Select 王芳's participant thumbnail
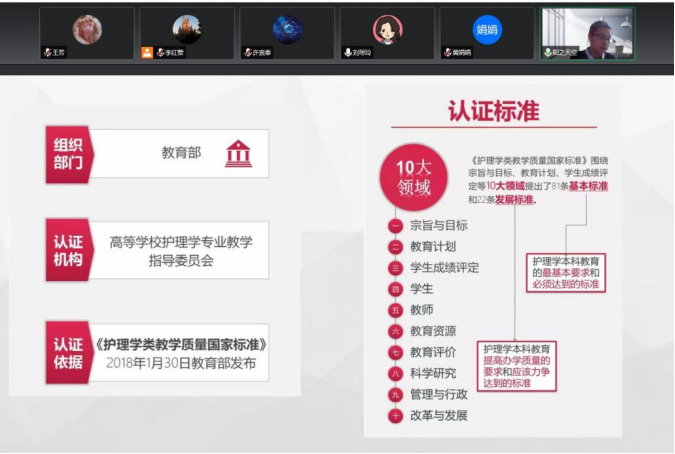Image resolution: width=675 pixels, height=454 pixels. [x=87, y=32]
